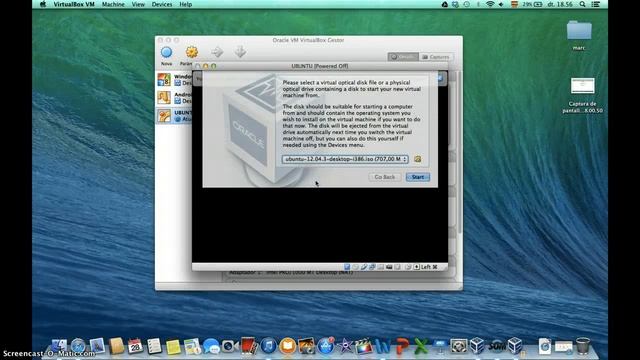Viewport: 640px width, 360px height.
Task: Open the marc folder on desktop
Action: pos(579,35)
